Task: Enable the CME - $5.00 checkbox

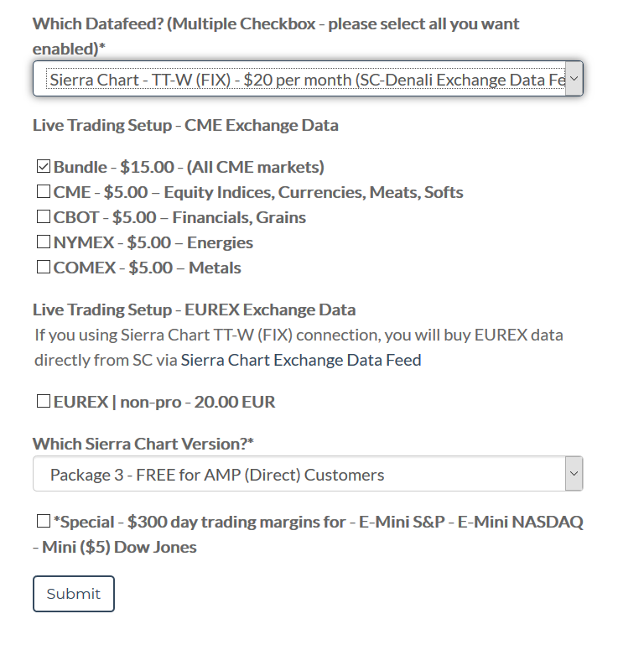Action: pos(44,192)
